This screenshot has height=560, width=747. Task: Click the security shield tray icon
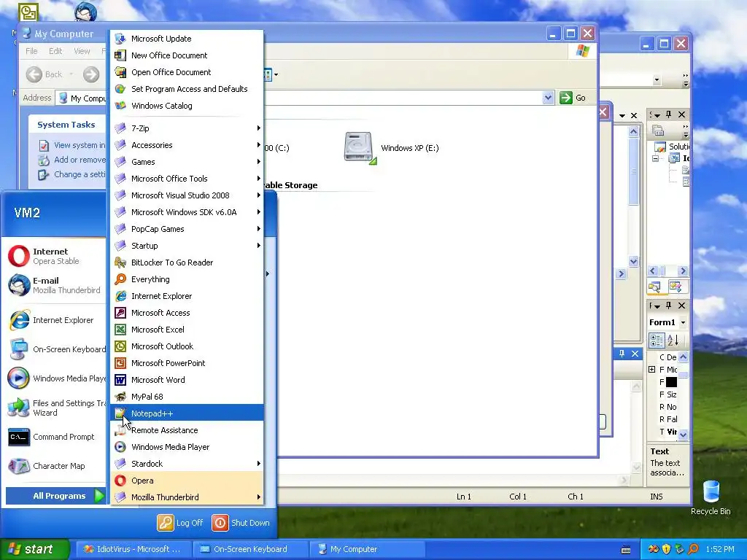click(x=667, y=549)
